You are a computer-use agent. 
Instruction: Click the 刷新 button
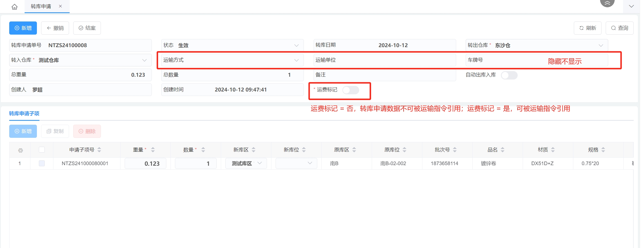pyautogui.click(x=588, y=28)
